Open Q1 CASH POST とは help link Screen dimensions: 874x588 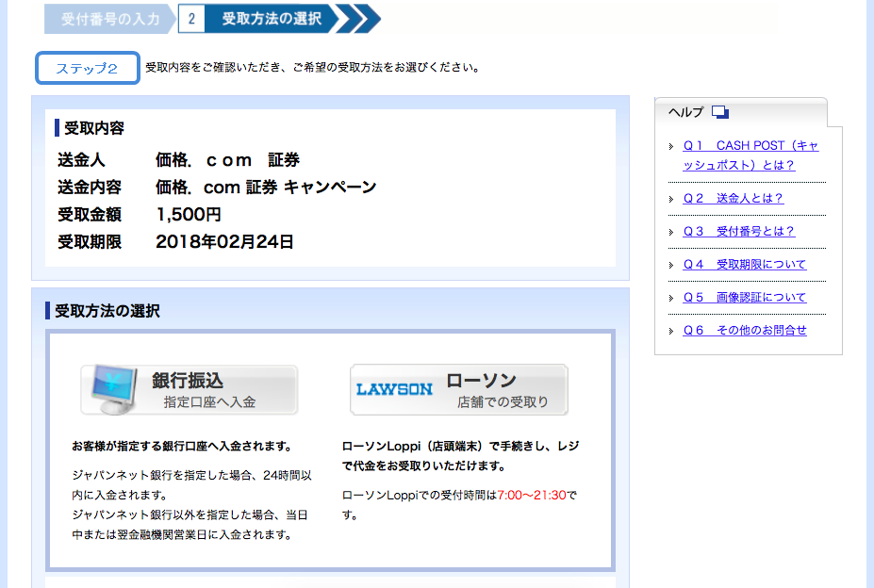(750, 155)
